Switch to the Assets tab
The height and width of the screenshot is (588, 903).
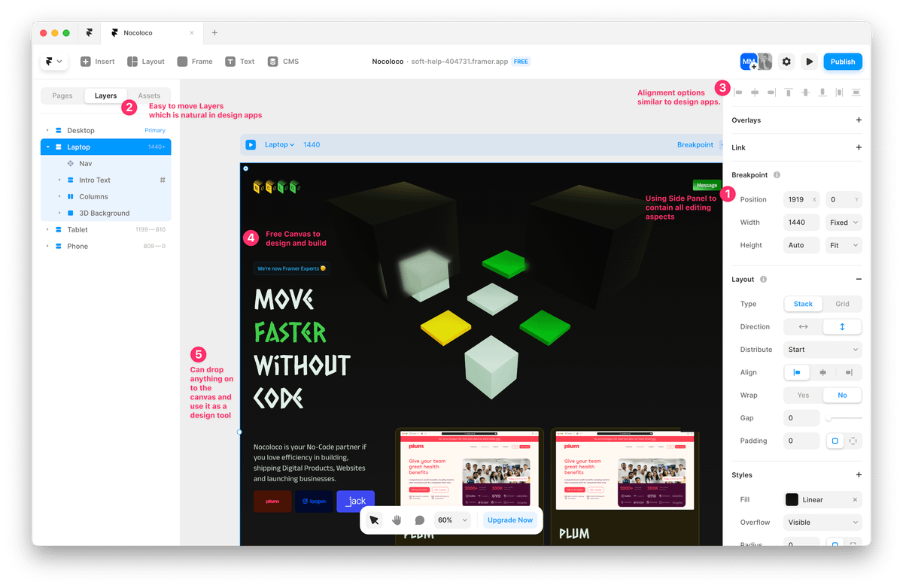[x=149, y=95]
